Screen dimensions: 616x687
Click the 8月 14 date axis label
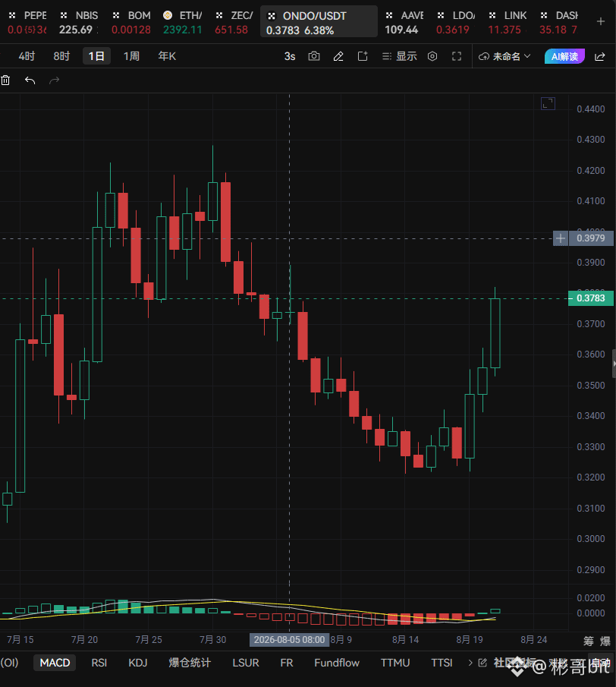405,640
